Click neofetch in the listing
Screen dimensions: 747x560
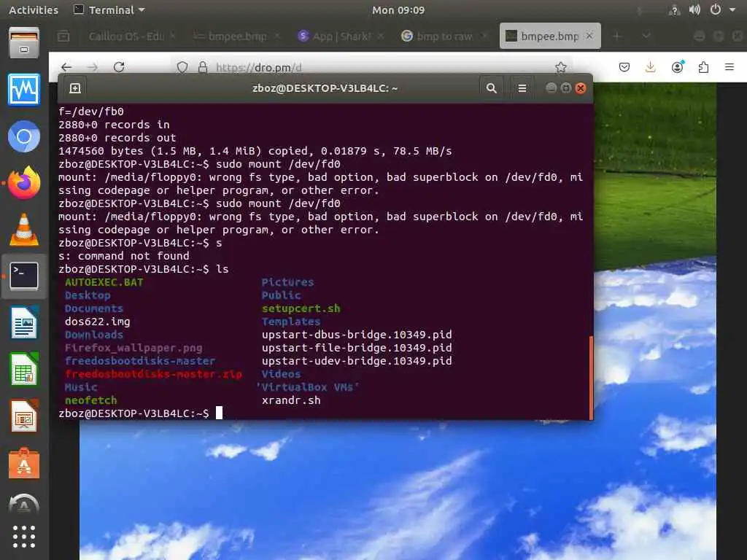(90, 400)
